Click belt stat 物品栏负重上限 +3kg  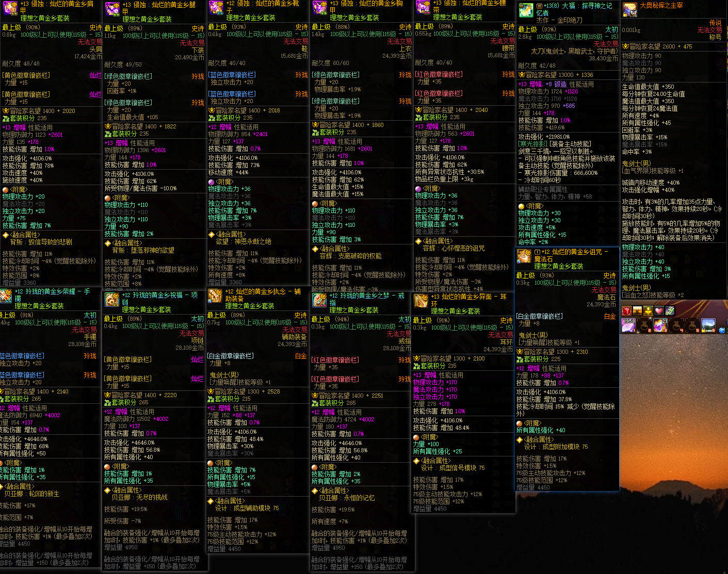tap(444, 179)
